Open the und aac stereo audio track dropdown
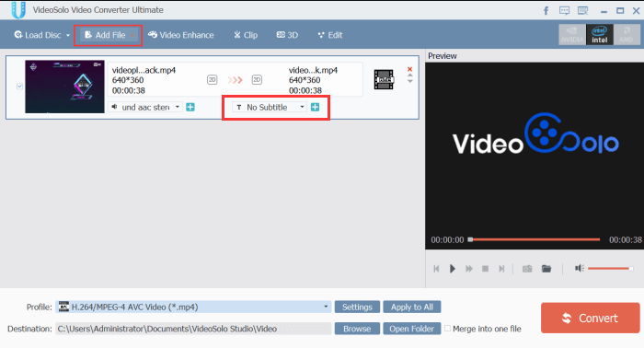 click(x=145, y=107)
